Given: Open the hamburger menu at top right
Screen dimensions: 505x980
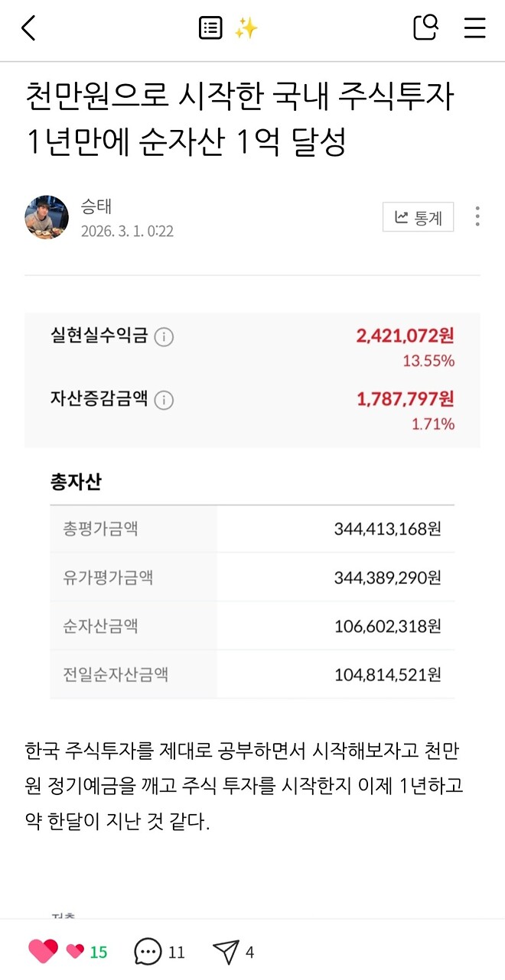Looking at the screenshot, I should [474, 28].
